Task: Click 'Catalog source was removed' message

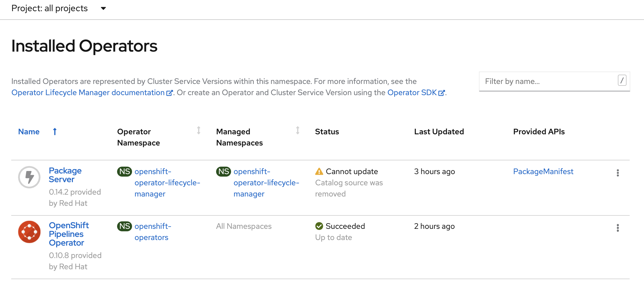Action: (349, 188)
